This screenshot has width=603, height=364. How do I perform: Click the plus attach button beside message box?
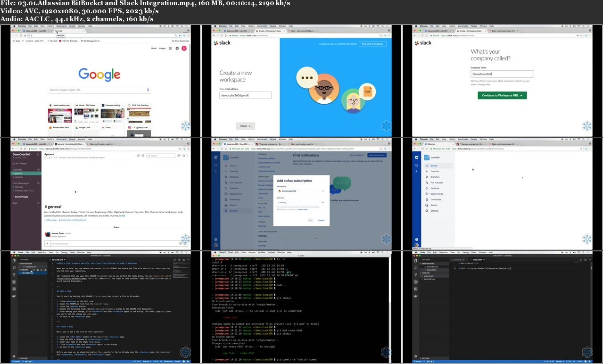pos(47,244)
